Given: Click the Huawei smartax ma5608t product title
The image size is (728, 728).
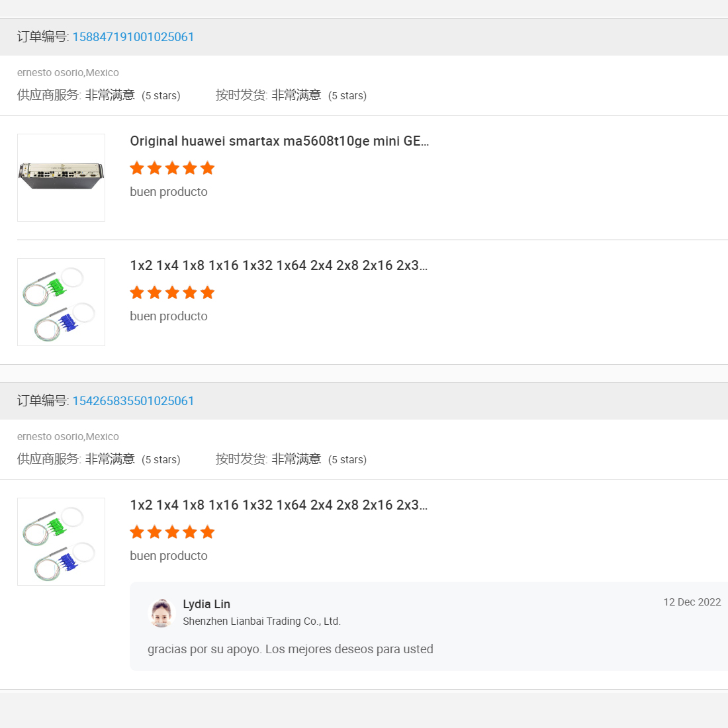Looking at the screenshot, I should pyautogui.click(x=279, y=141).
